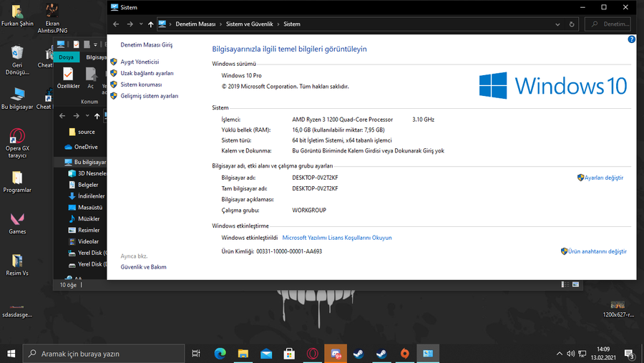
Task: Show hidden system tray icons
Action: click(559, 354)
